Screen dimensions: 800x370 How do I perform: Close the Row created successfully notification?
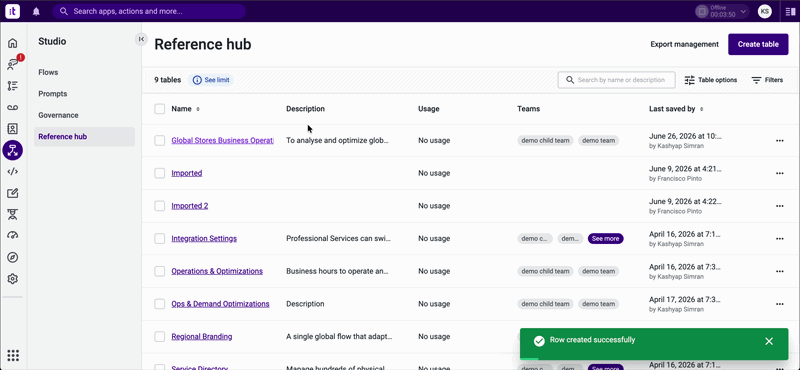pyautogui.click(x=769, y=341)
